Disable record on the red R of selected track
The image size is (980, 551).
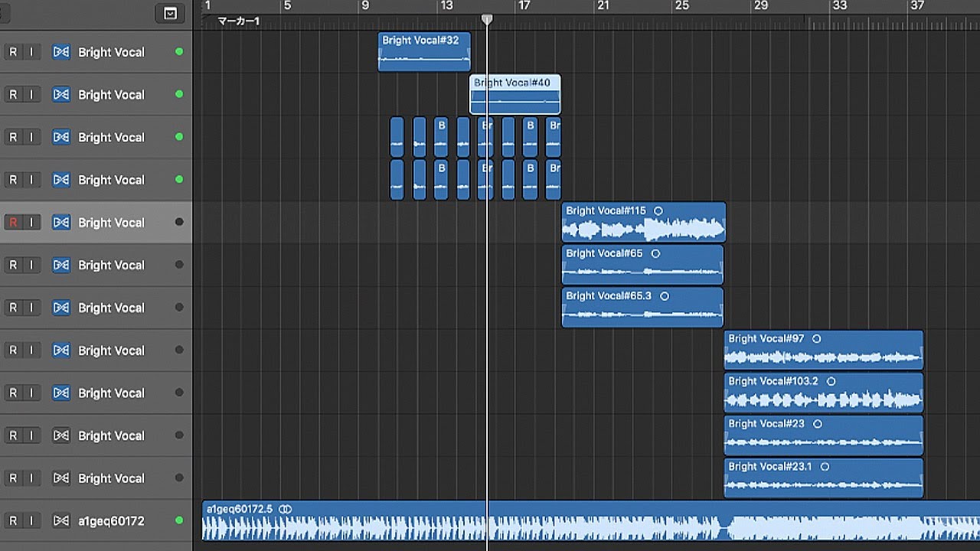tap(13, 223)
